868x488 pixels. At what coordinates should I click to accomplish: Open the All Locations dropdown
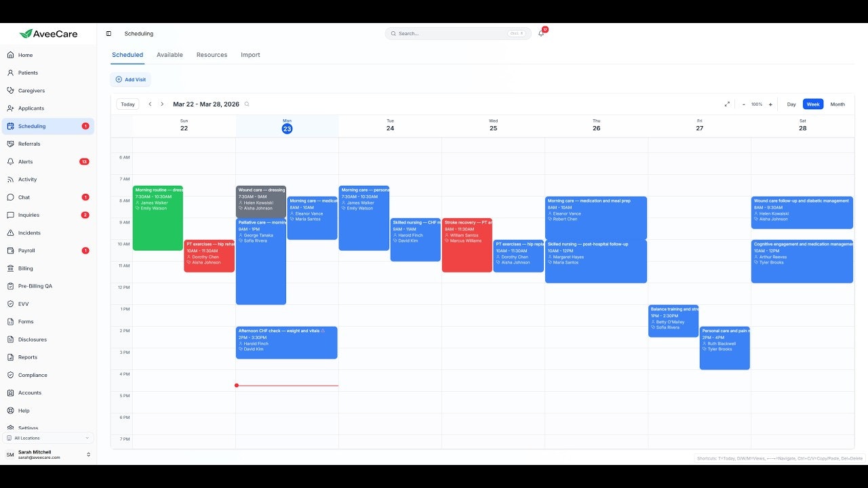point(48,438)
